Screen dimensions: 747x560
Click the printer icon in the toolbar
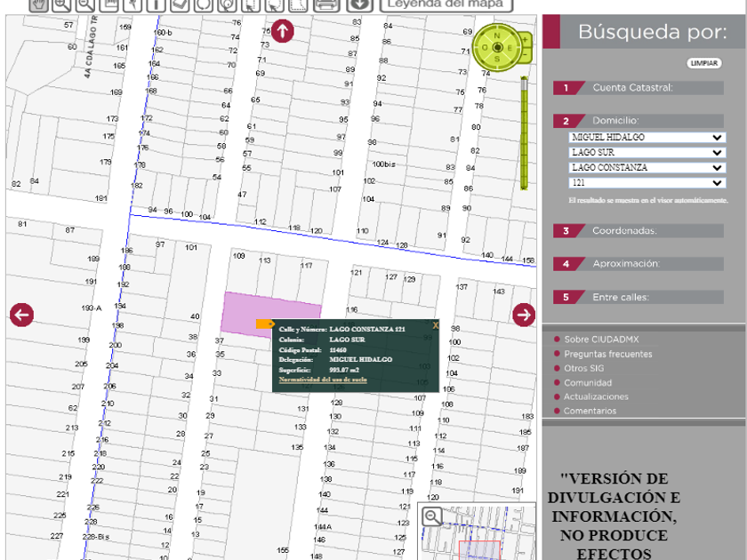pos(326,4)
